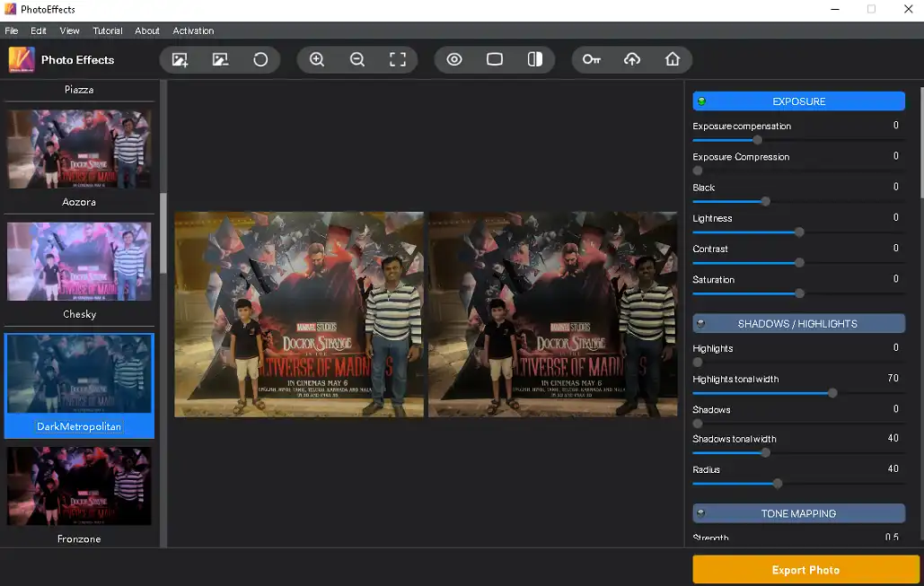This screenshot has height=586, width=924.
Task: Zoom in using the magnifier plus icon
Action: [317, 60]
